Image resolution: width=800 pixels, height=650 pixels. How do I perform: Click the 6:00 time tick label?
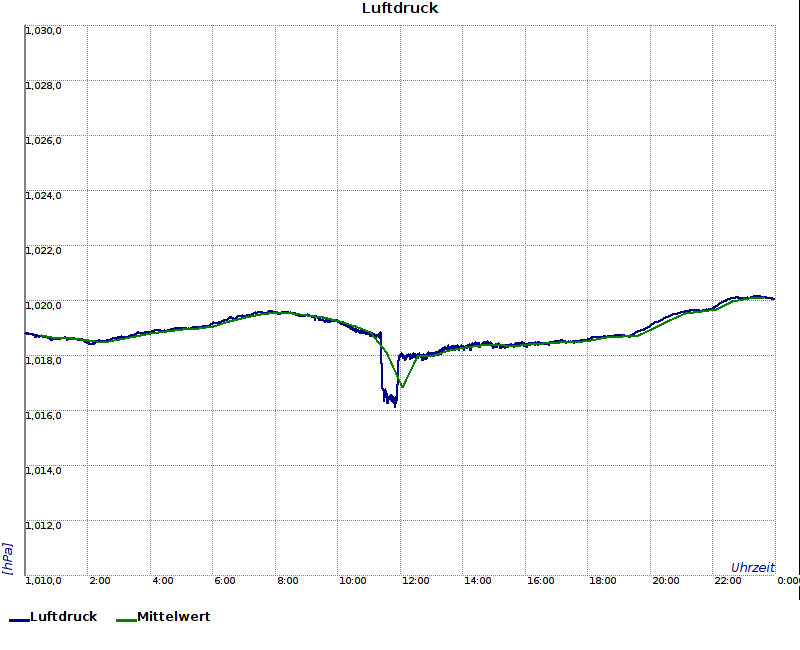(x=225, y=581)
